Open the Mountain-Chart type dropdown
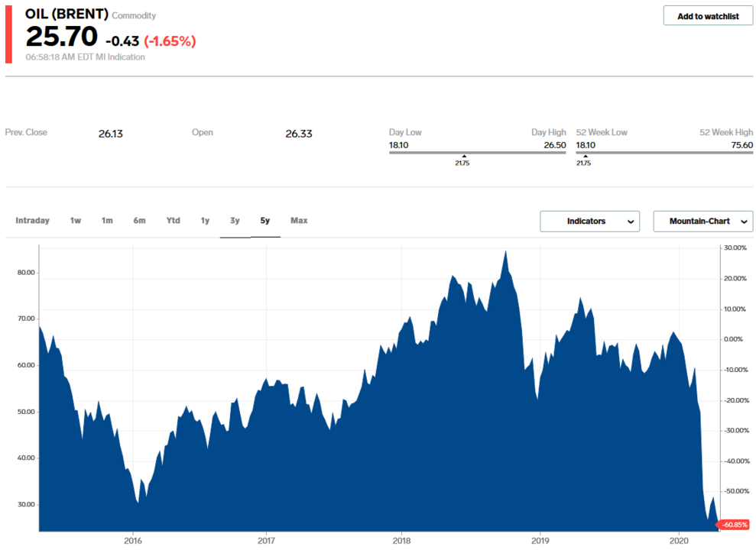The width and height of the screenshot is (756, 550). click(703, 221)
